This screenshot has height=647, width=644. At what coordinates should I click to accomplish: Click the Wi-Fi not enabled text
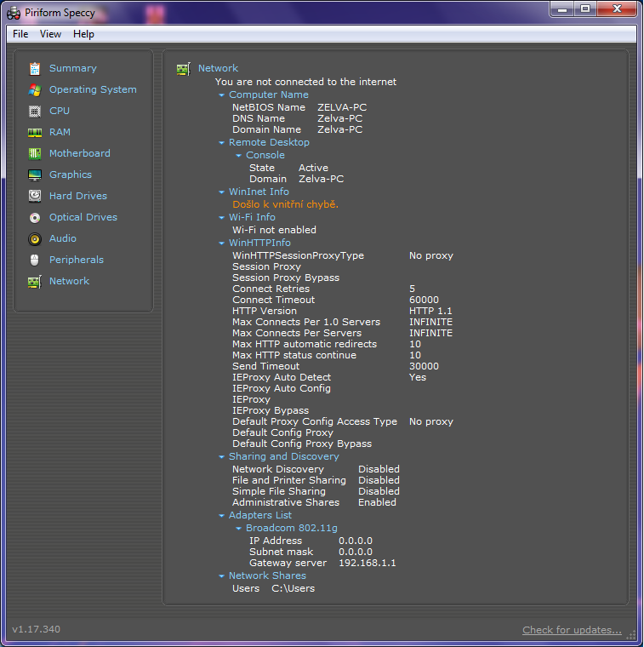tap(274, 230)
